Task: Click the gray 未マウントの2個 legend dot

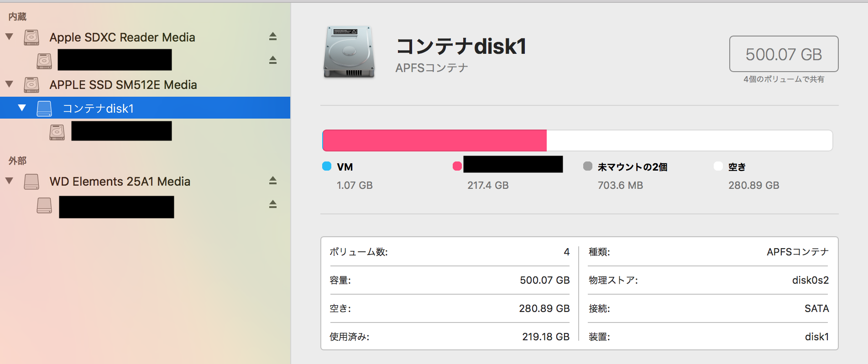Action: click(588, 166)
